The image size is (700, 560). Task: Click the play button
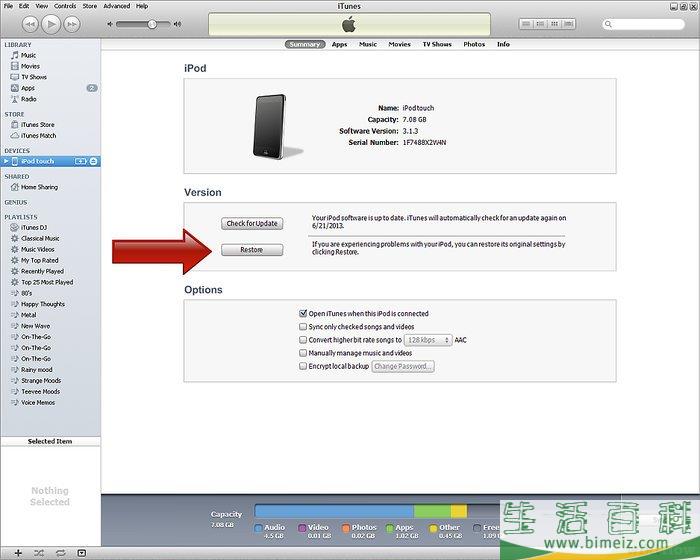51,24
